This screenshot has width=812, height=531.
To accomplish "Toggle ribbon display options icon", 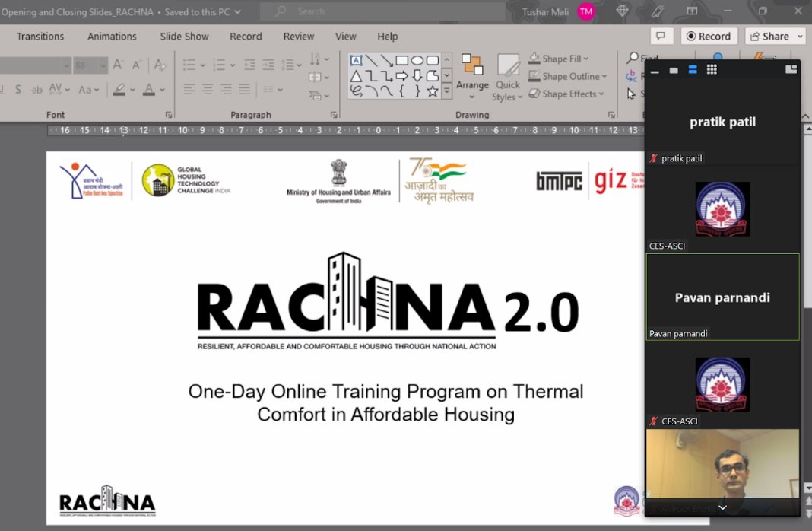I will pyautogui.click(x=693, y=11).
